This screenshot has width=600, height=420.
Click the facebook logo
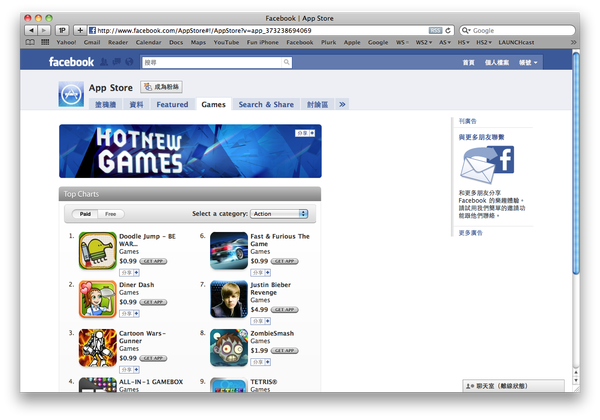point(71,62)
